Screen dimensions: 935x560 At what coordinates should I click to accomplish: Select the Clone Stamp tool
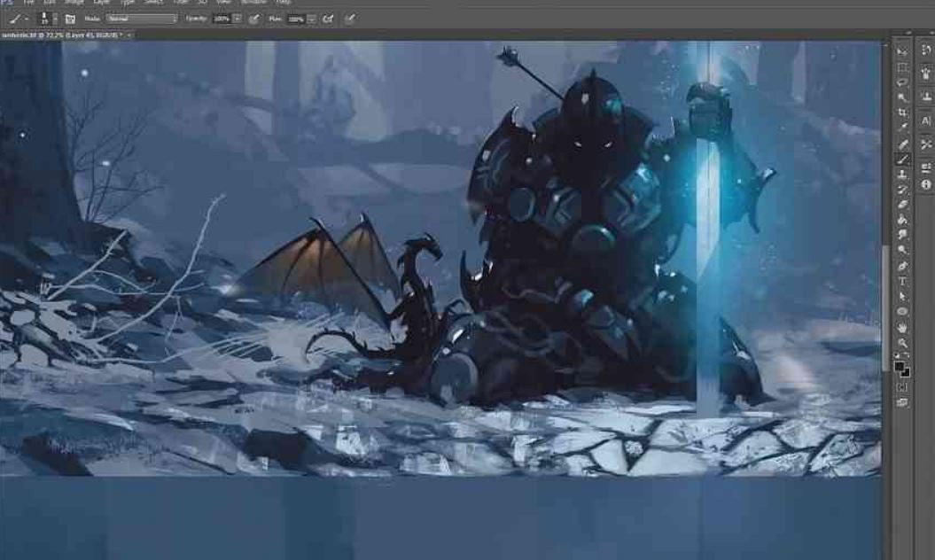click(903, 175)
